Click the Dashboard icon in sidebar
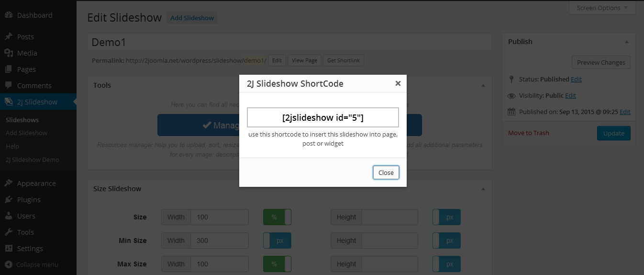 tap(9, 15)
